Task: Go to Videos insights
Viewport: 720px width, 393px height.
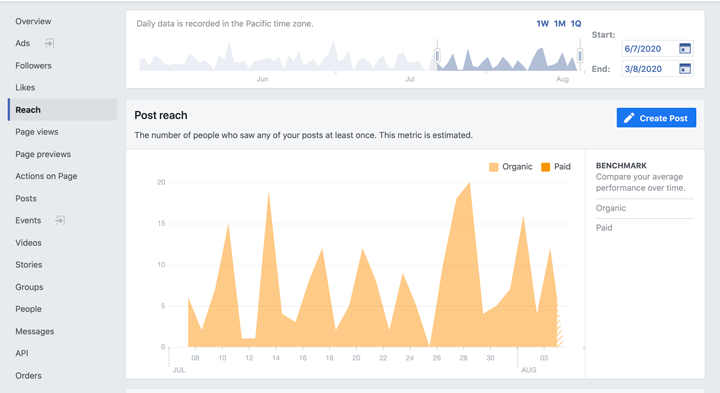Action: 28,242
